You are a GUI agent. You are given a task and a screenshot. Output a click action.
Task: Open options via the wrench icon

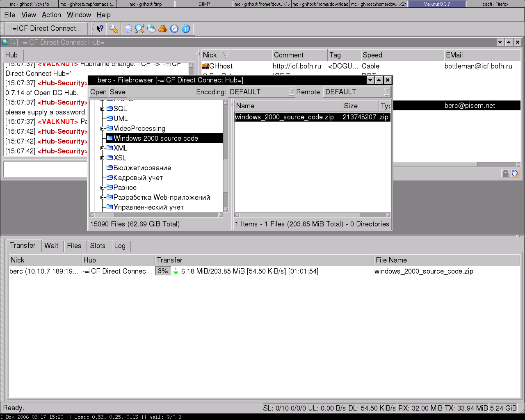tap(113, 29)
